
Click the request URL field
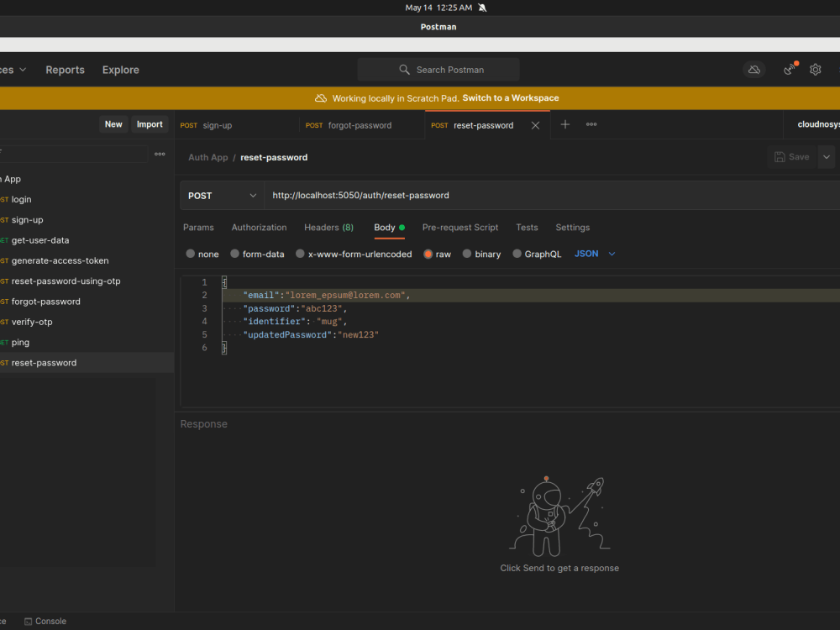[552, 196]
